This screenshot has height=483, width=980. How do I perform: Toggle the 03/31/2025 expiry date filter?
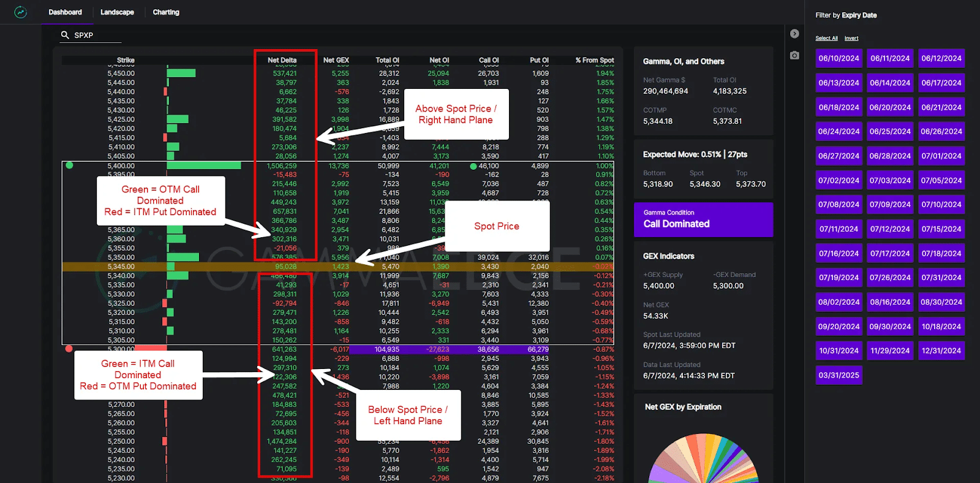(x=839, y=375)
